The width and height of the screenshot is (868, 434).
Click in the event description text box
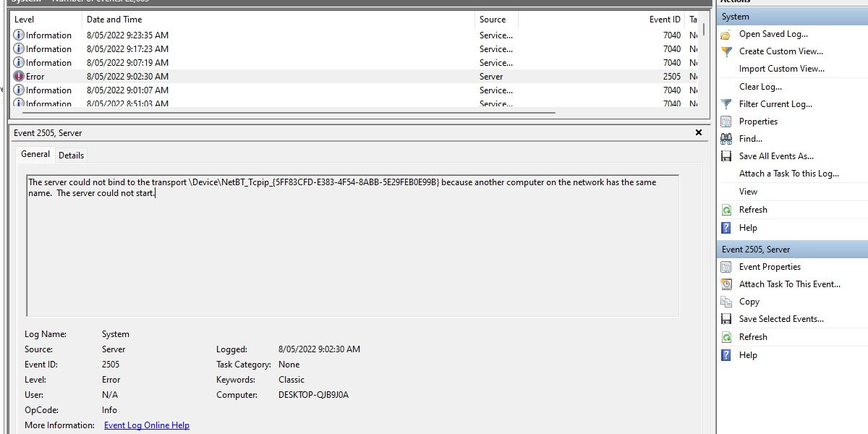[353, 246]
